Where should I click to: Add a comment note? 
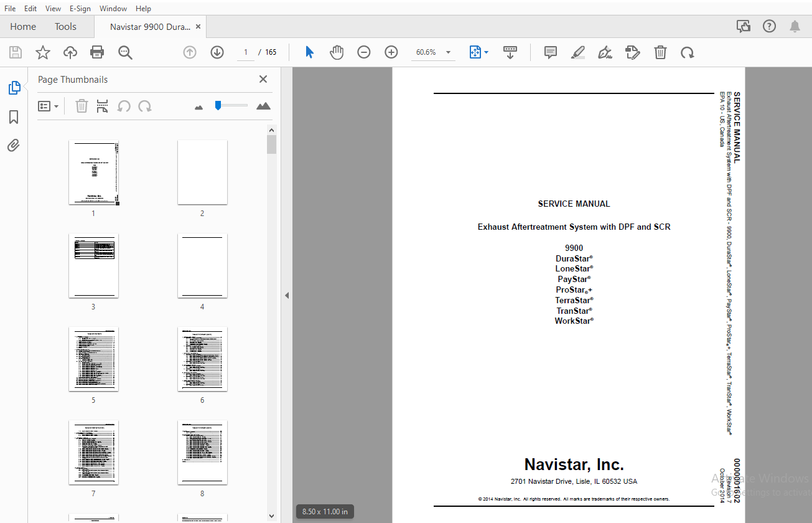551,52
